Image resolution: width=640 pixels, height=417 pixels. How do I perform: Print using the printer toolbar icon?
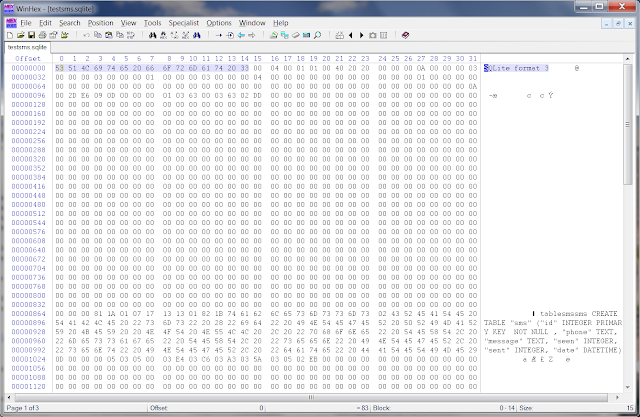point(42,35)
